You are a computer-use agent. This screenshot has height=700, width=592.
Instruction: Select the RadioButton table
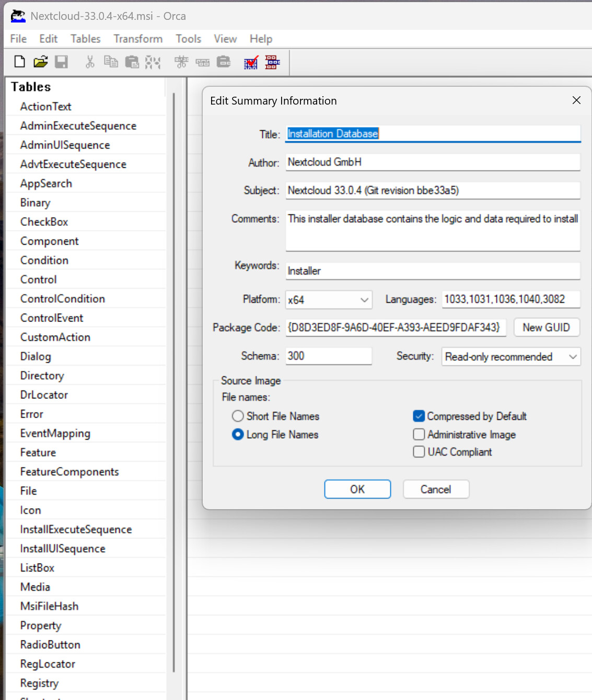[x=50, y=645]
